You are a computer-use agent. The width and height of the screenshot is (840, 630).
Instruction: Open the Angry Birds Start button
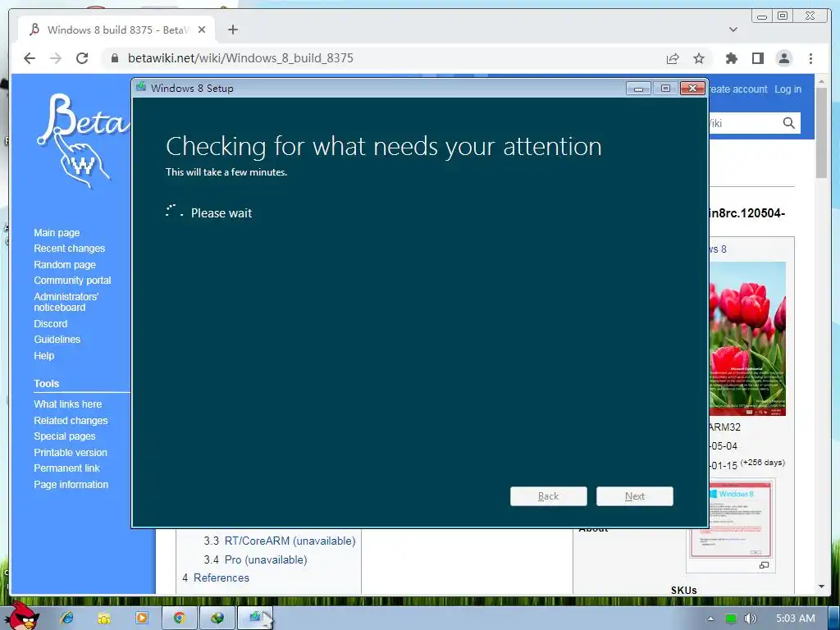point(24,615)
